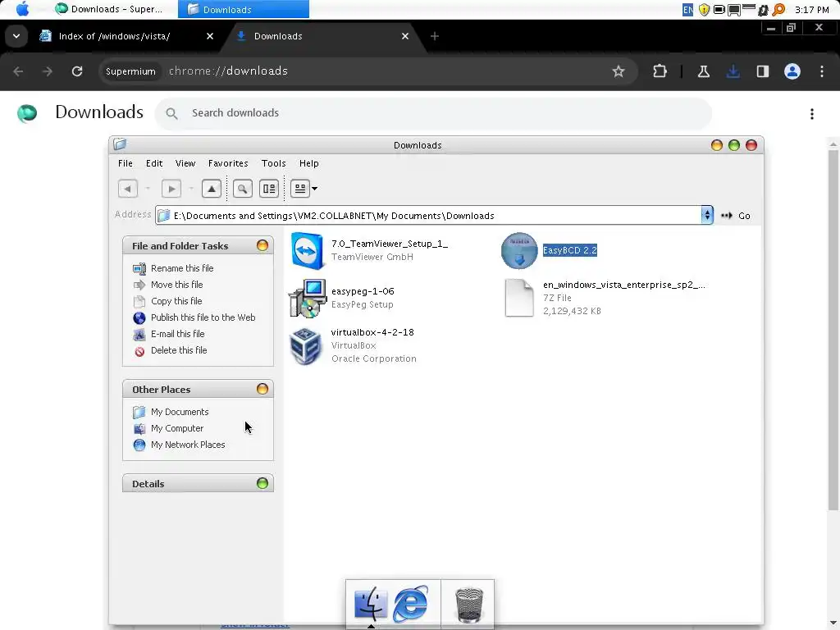
Task: Open the Downloads page more-actions menu
Action: pyautogui.click(x=812, y=113)
